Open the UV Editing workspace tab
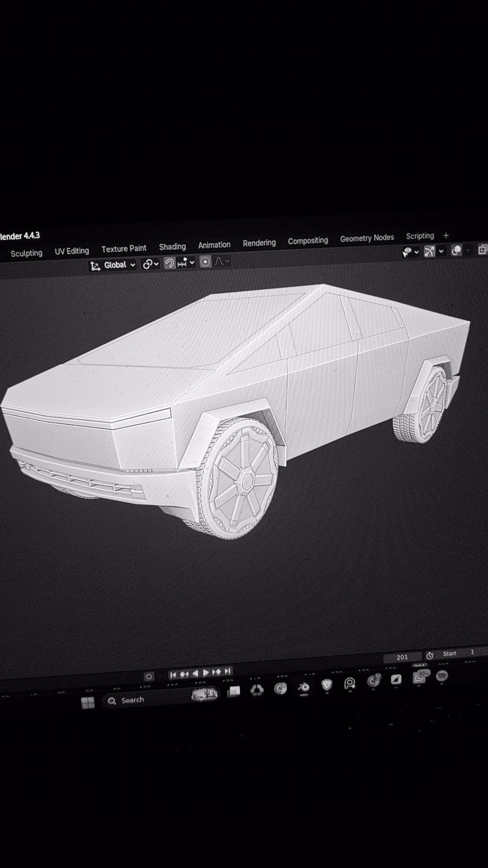This screenshot has width=488, height=868. 72,251
